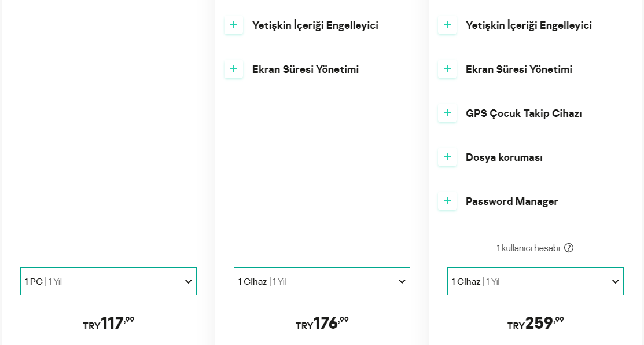Open middle plan's 1 Cihaz | 1 Yıl dropdown
Screen dimensions: 644x345
[322, 281]
